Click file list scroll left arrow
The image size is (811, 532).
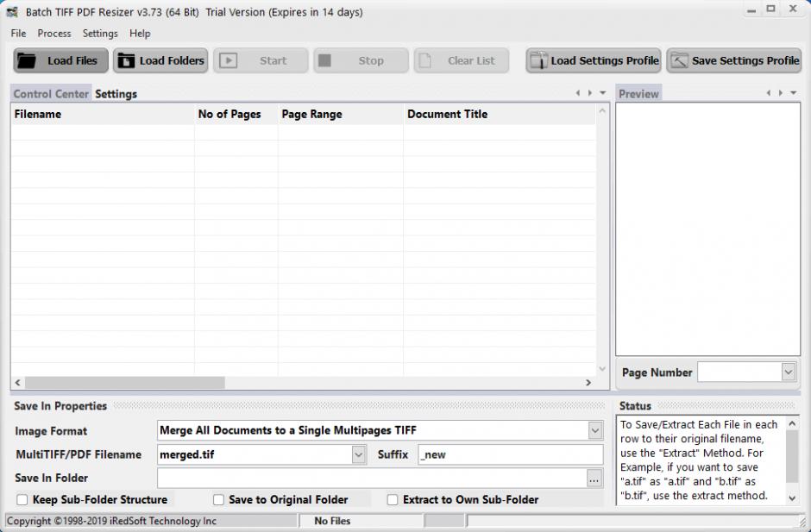17,383
